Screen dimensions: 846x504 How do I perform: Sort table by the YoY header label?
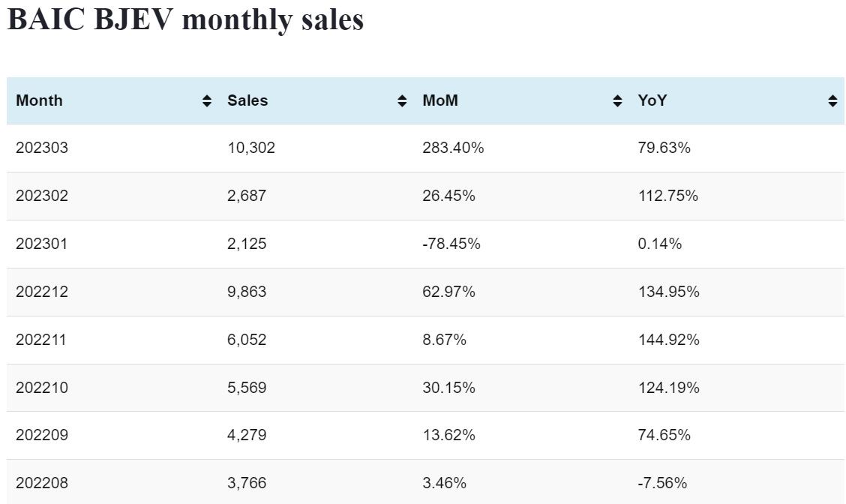[652, 100]
